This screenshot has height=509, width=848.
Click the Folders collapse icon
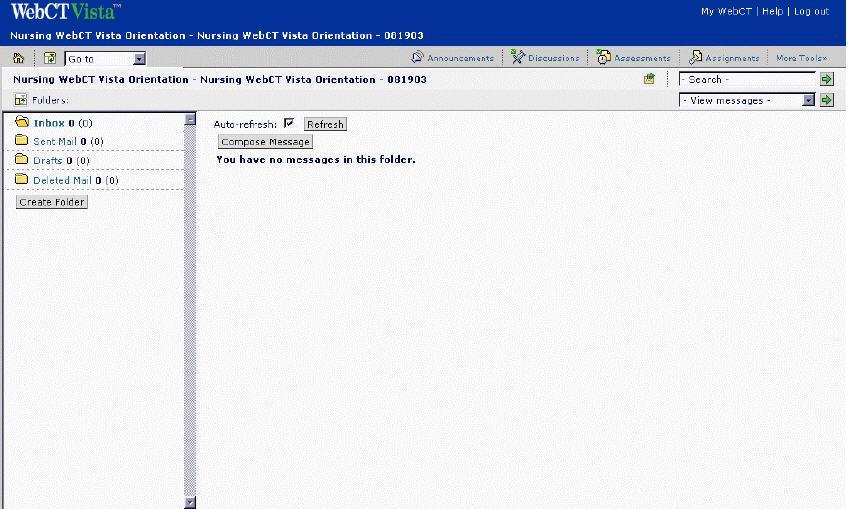[x=21, y=100]
